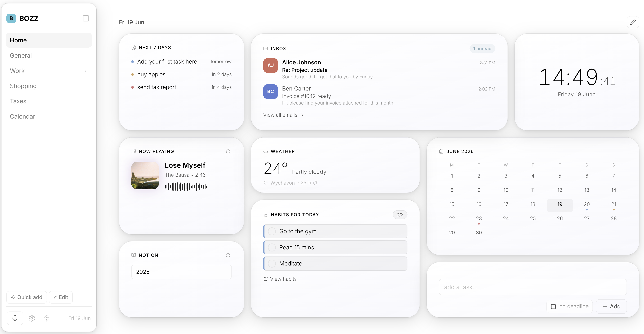Click the habits flame icon
Screen dimensions: 644x334
coord(266,215)
